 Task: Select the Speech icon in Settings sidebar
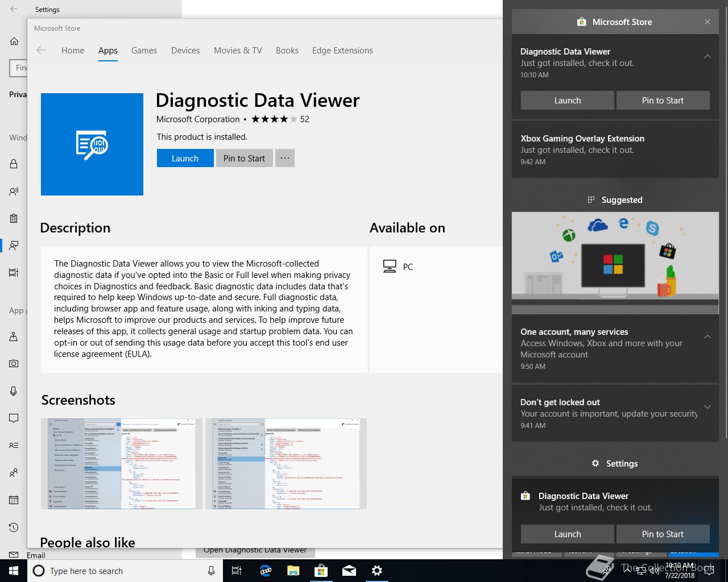point(14,192)
